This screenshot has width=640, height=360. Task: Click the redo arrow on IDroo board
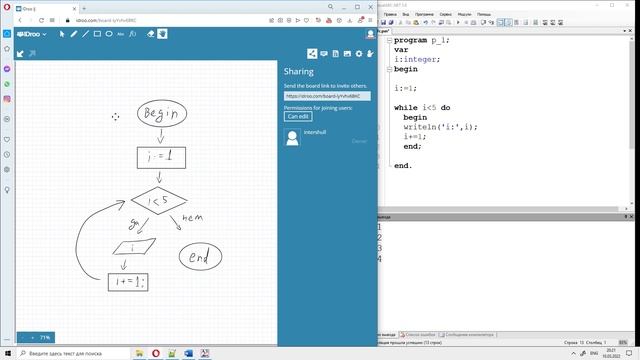(x=32, y=53)
